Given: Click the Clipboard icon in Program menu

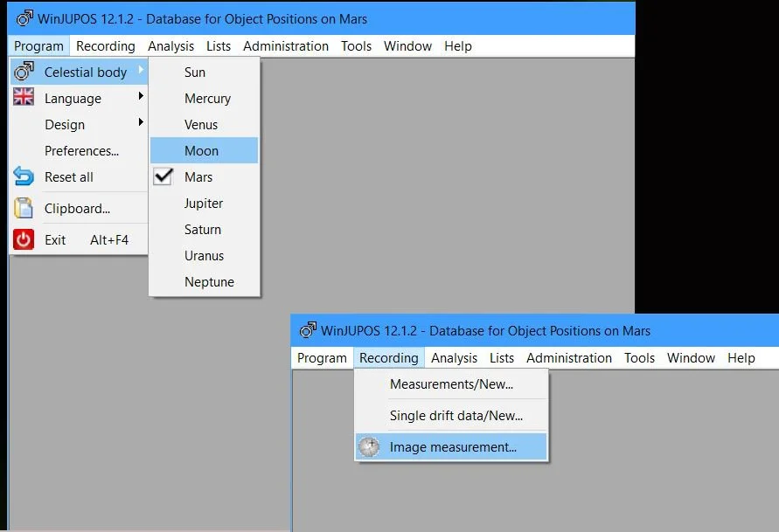Looking at the screenshot, I should coord(24,208).
